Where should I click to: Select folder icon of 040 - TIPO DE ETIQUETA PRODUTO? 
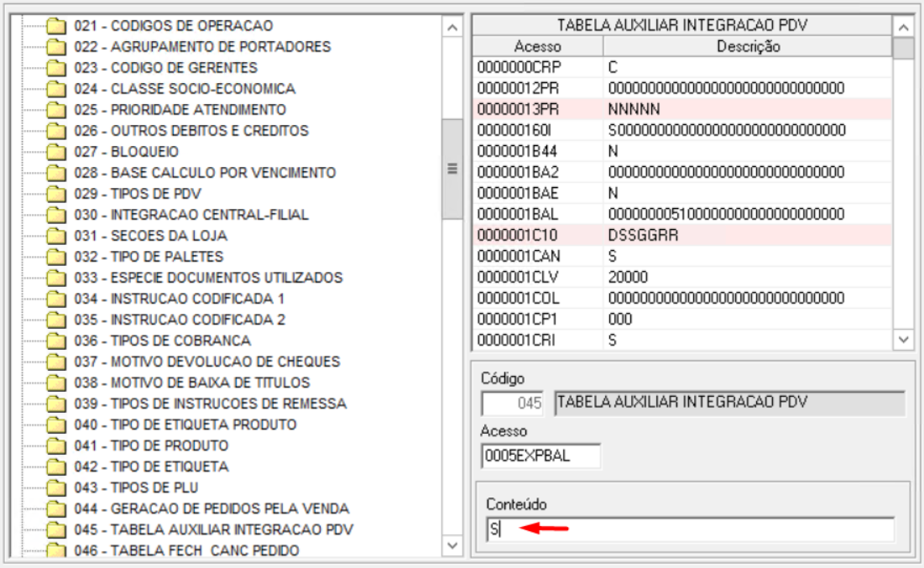[x=56, y=425]
